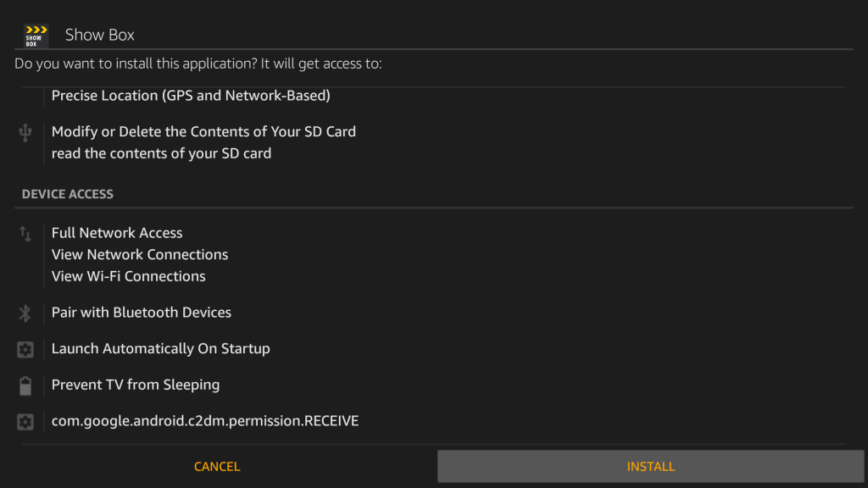Select 'com.google.android.c2dm.permission.RECEIVE' entry
This screenshot has height=488, width=868.
(205, 421)
